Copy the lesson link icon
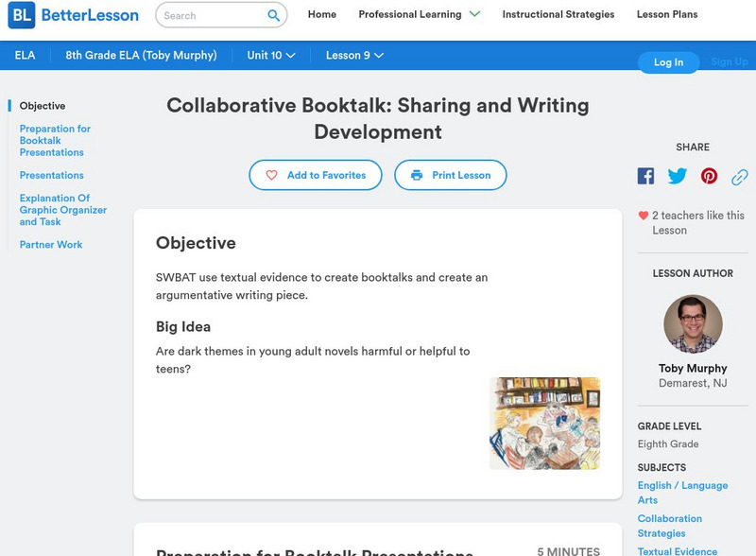 coord(740,176)
